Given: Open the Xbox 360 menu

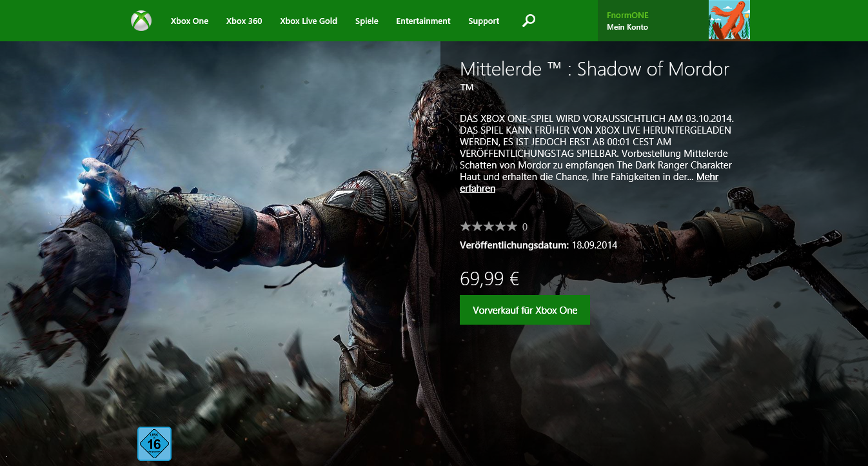Looking at the screenshot, I should pos(244,21).
